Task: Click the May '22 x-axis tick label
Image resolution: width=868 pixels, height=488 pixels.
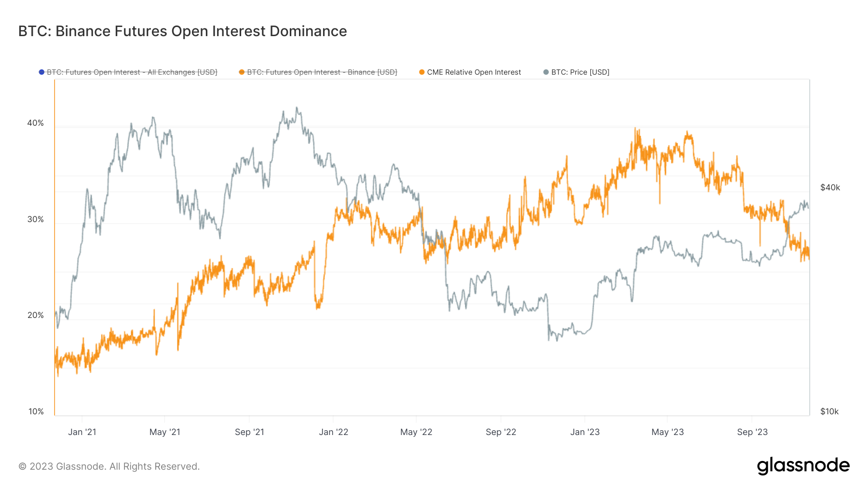Action: 416,432
